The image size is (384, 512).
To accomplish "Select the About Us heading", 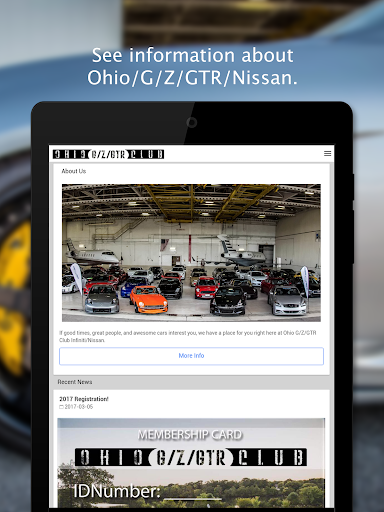I will (x=74, y=171).
